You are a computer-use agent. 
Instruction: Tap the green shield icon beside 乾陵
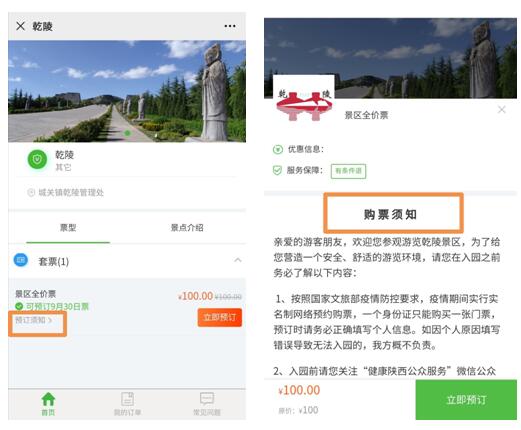point(37,159)
